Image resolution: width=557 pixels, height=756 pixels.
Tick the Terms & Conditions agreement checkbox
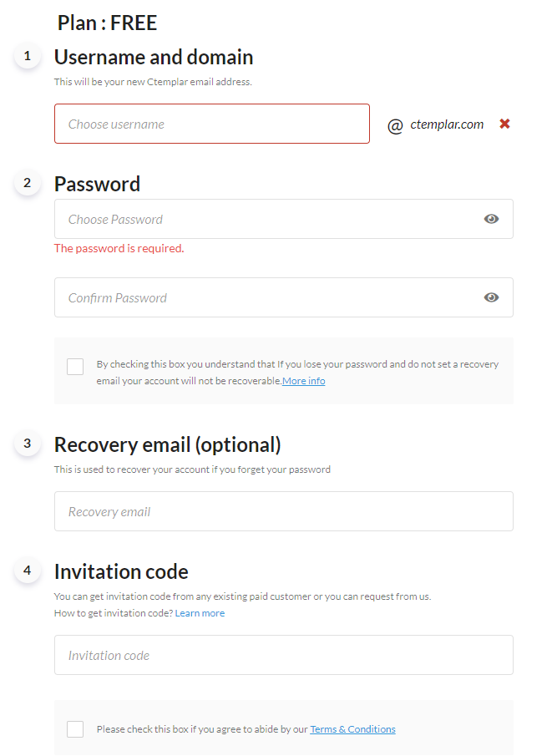(75, 729)
